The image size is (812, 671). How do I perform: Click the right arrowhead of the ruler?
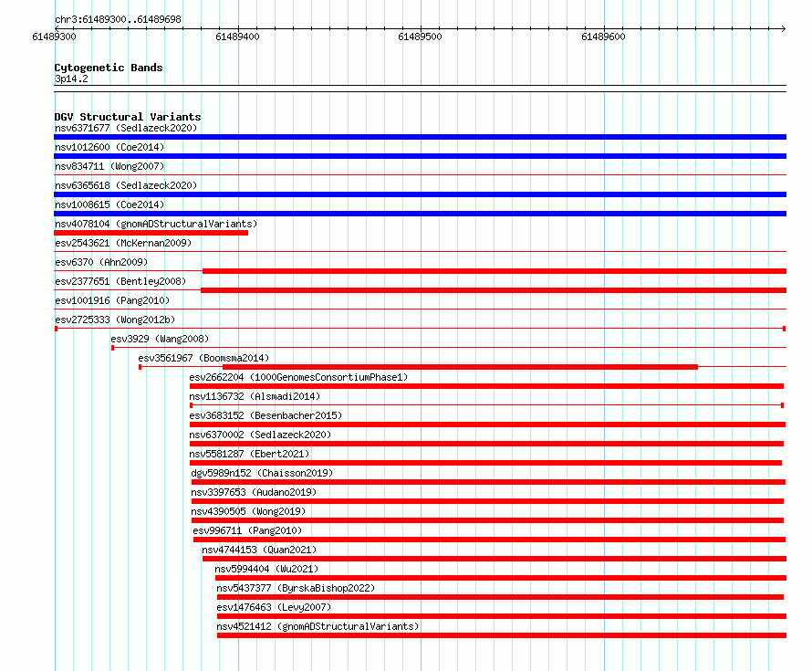[x=784, y=28]
